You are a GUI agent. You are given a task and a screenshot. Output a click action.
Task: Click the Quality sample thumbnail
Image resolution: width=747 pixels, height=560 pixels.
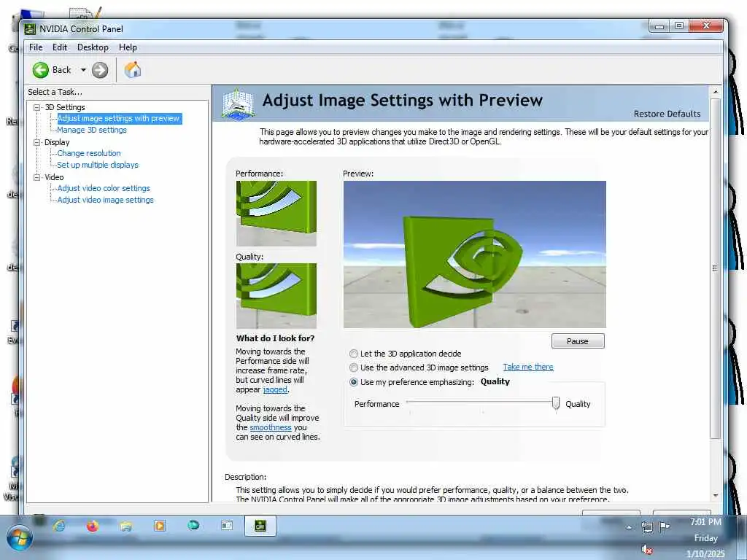click(x=276, y=296)
